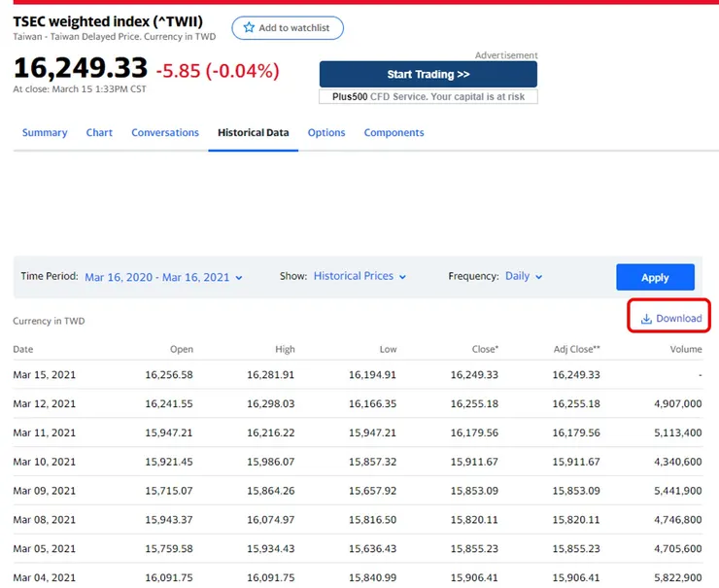The width and height of the screenshot is (719, 588).
Task: Click Start Trading advertisement button
Action: [x=428, y=74]
